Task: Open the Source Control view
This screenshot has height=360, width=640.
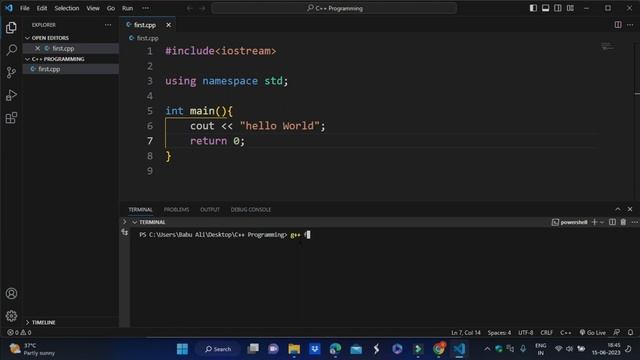Action: (11, 73)
